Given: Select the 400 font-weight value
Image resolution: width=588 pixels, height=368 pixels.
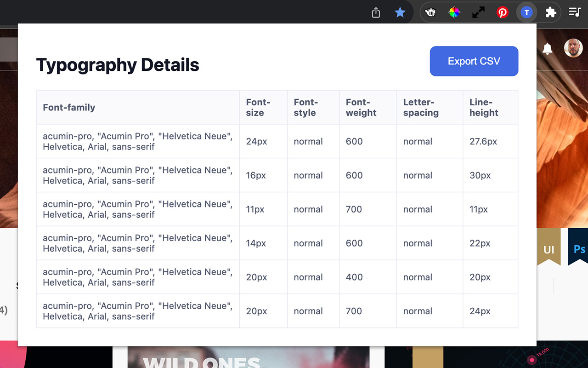Looking at the screenshot, I should 354,277.
